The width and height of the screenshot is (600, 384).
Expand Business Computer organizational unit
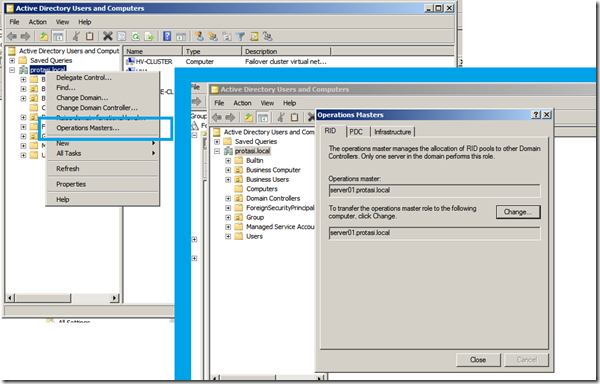(228, 170)
